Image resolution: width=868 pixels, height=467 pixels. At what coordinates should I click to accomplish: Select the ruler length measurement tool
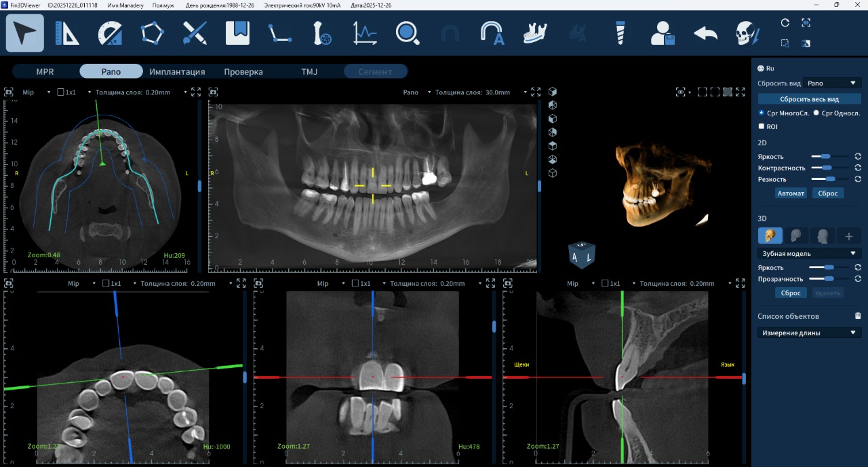click(67, 33)
